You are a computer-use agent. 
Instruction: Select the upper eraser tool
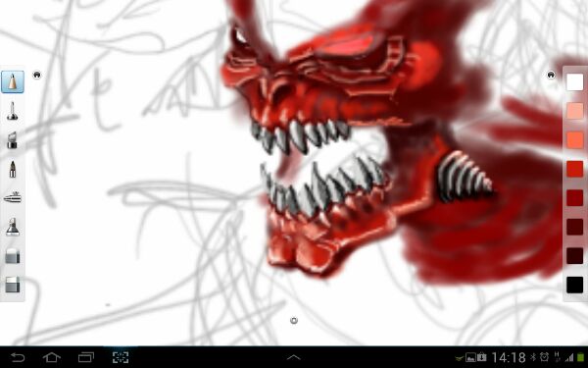pyautogui.click(x=13, y=256)
